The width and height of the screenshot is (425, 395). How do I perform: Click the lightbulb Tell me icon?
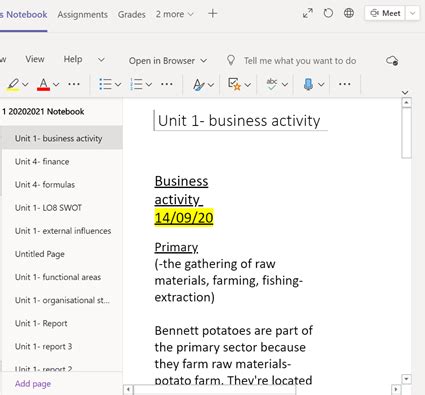pos(231,60)
